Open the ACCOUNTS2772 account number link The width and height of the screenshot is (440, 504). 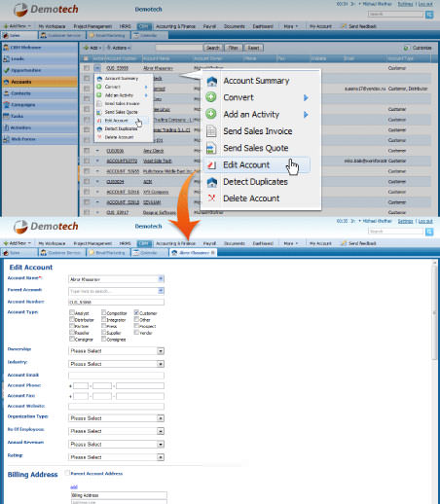122,161
